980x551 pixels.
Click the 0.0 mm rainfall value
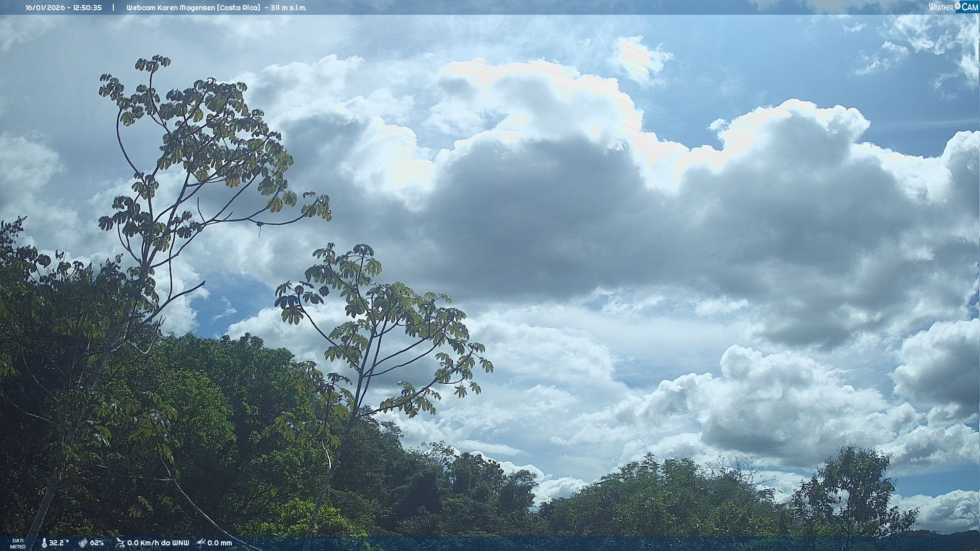[x=219, y=543]
